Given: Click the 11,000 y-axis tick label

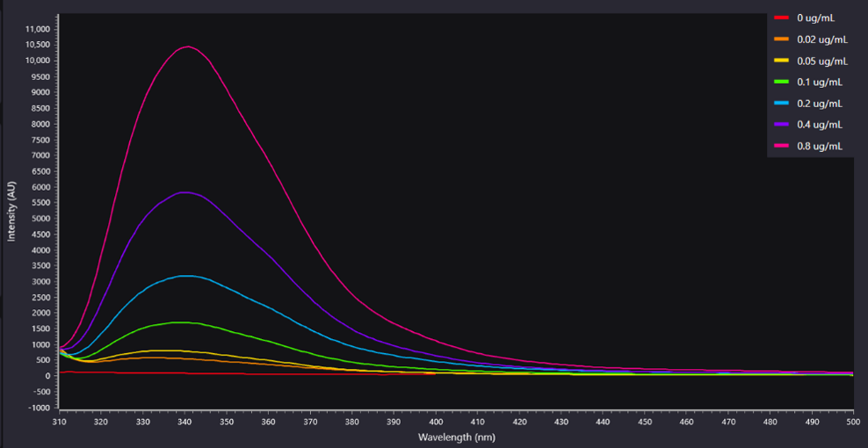Looking at the screenshot, I should click(38, 29).
